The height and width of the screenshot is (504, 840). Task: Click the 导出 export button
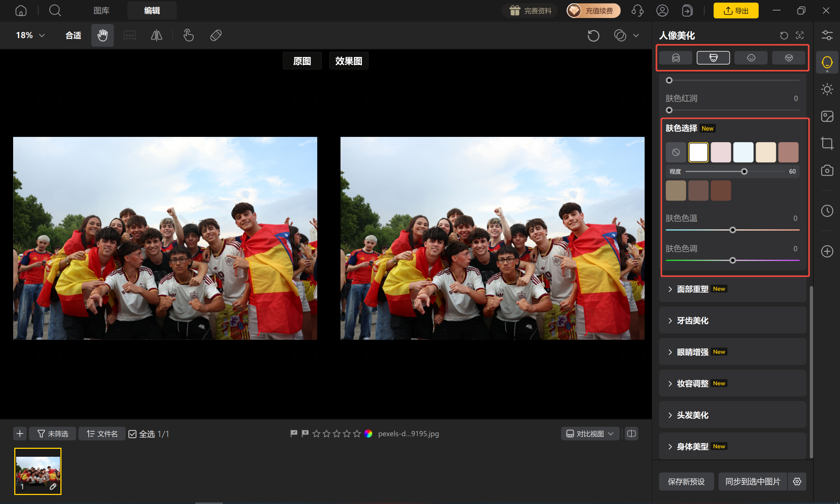(x=736, y=10)
